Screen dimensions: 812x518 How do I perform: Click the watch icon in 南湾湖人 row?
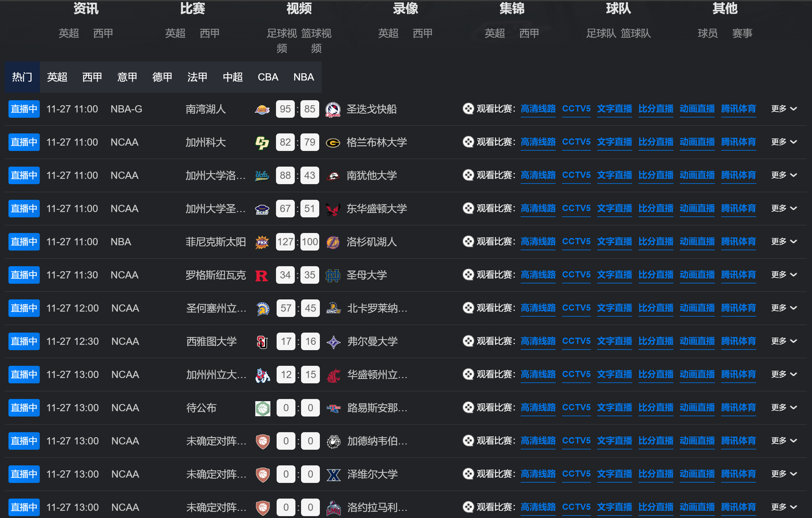[x=468, y=109]
